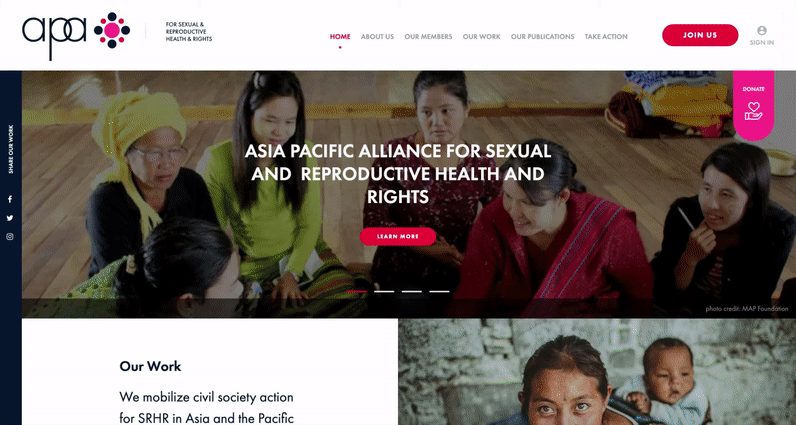Open Our Publications menu
Viewport: 796px width, 425px height.
coord(542,37)
